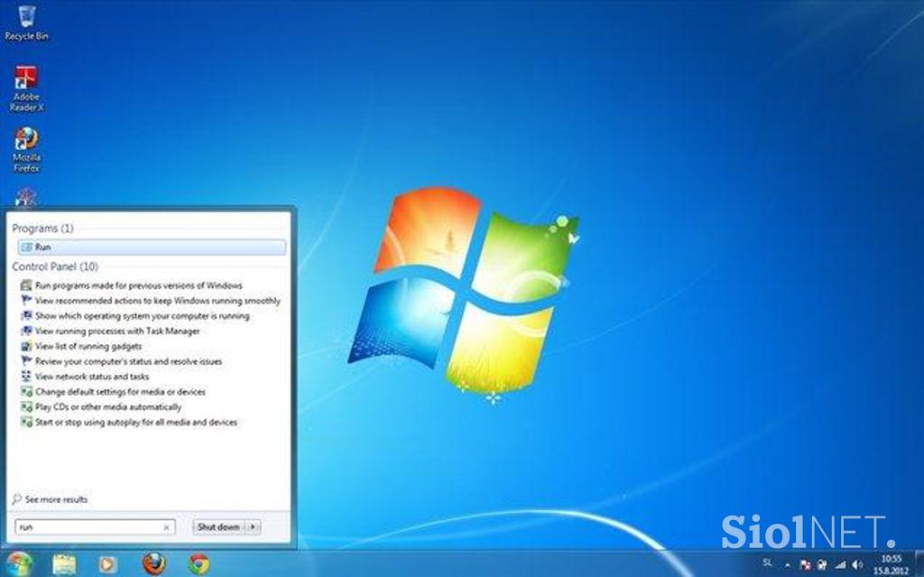
Task: Click the SL language indicator
Action: 767,563
